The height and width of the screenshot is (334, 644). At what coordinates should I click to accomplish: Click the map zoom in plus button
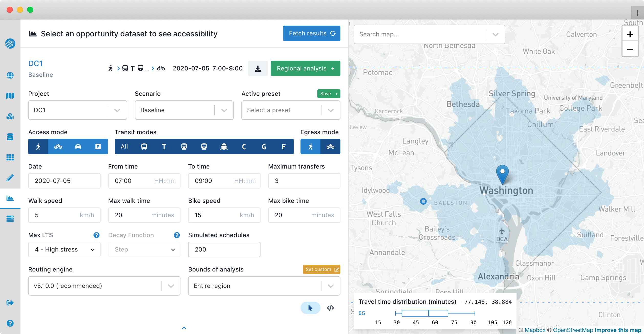click(x=630, y=34)
